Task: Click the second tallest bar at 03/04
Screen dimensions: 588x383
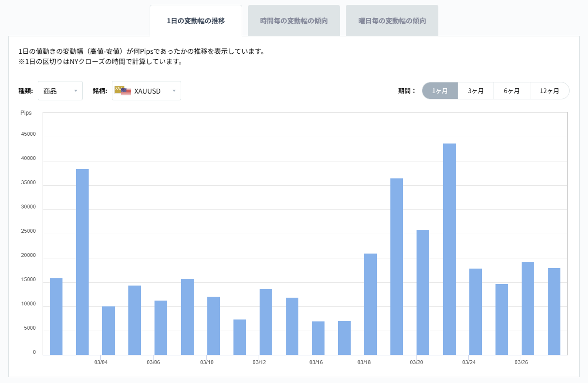Action: [82, 262]
